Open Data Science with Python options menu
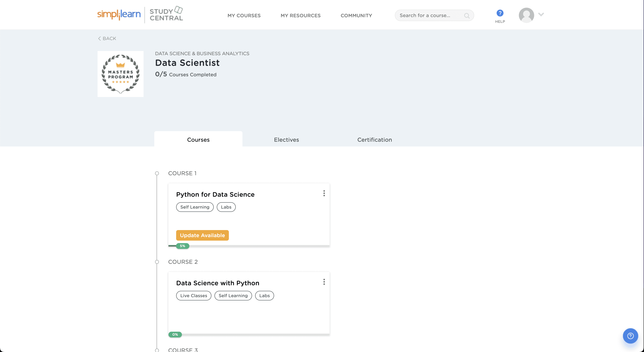Screen dimensions: 644x352 tap(324, 282)
